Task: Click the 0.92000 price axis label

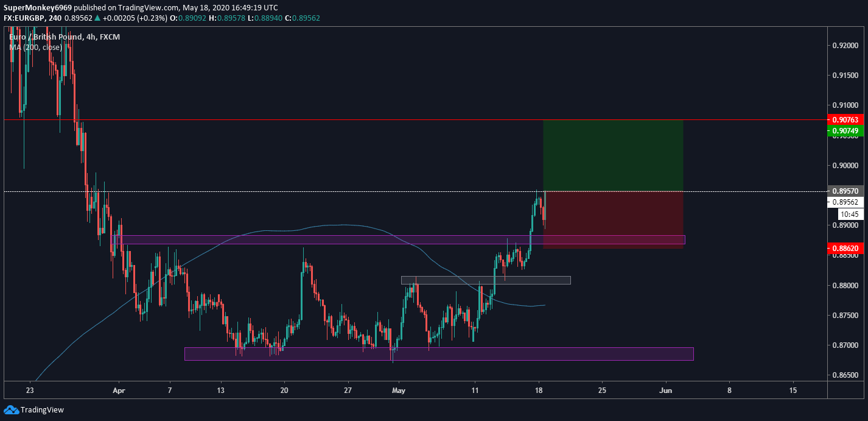Action: point(844,46)
